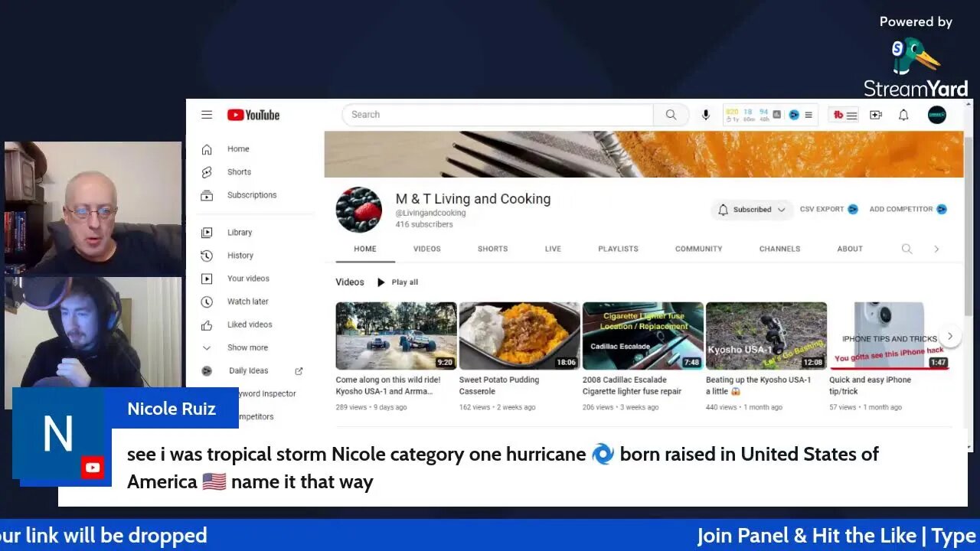The height and width of the screenshot is (551, 980).
Task: Open the Sweet Potato Pudding Casserole thumbnail
Action: (519, 336)
